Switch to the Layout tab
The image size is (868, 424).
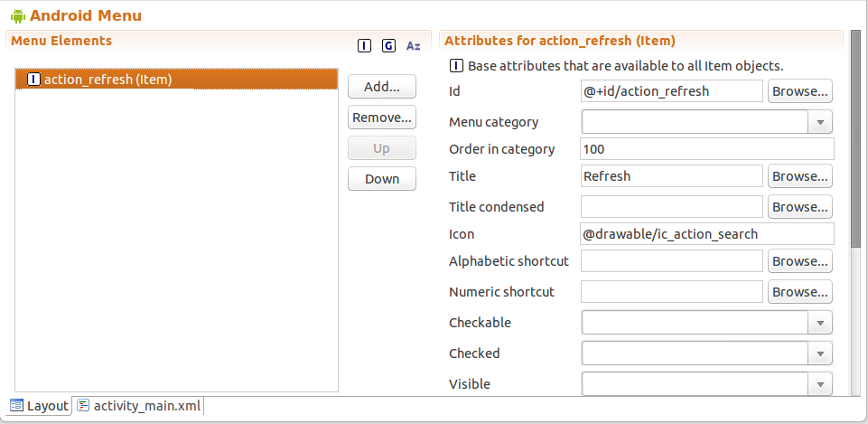[x=39, y=406]
